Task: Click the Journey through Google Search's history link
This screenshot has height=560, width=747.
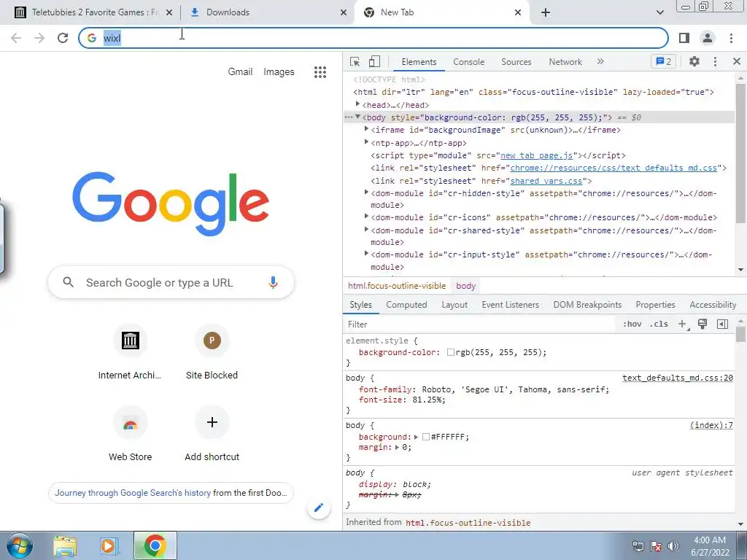Action: pyautogui.click(x=133, y=493)
